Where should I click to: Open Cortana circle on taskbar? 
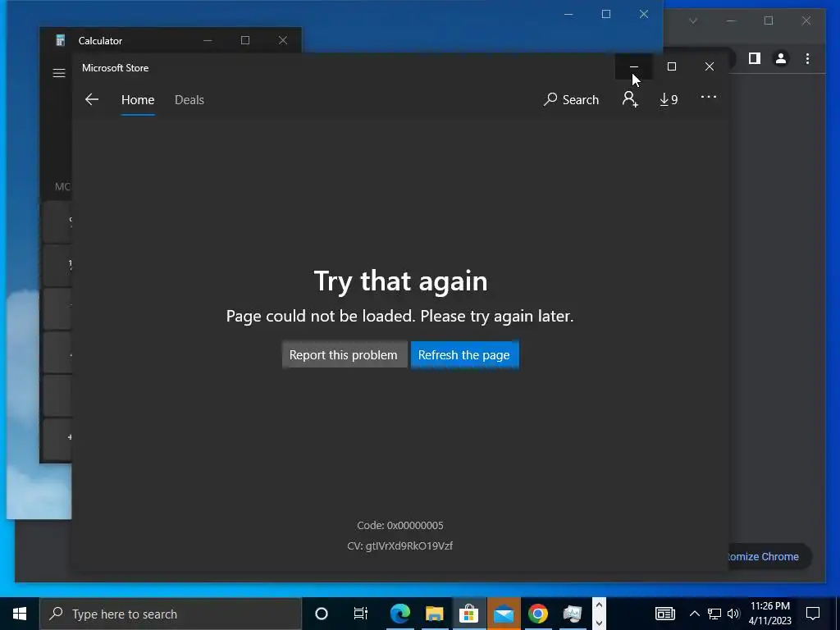click(x=321, y=614)
